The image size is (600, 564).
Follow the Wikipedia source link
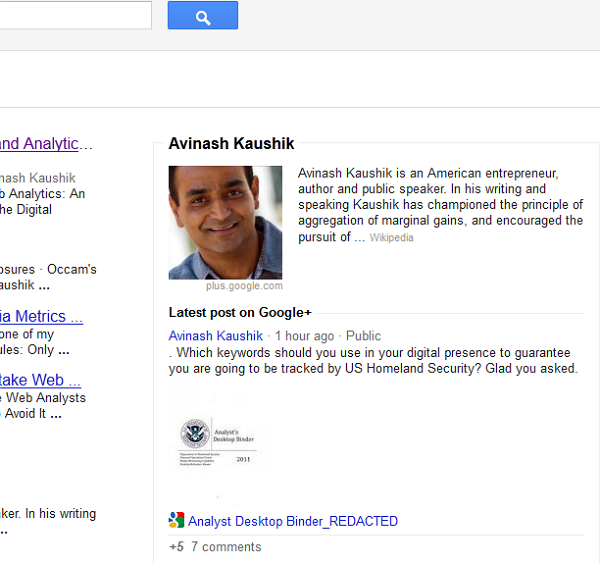[391, 238]
